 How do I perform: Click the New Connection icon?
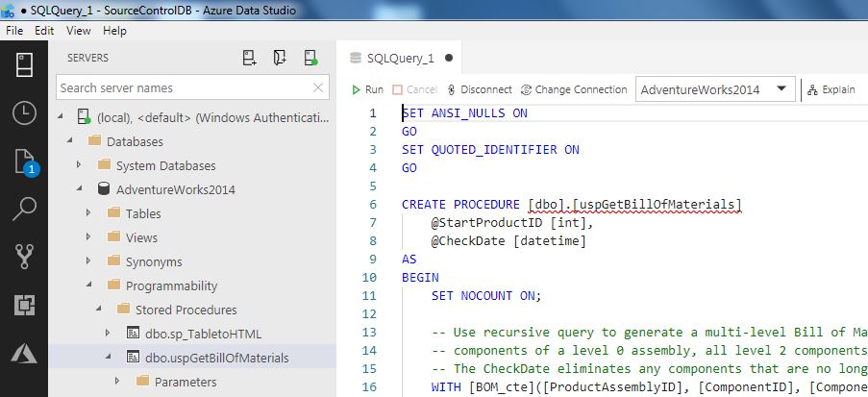(250, 58)
